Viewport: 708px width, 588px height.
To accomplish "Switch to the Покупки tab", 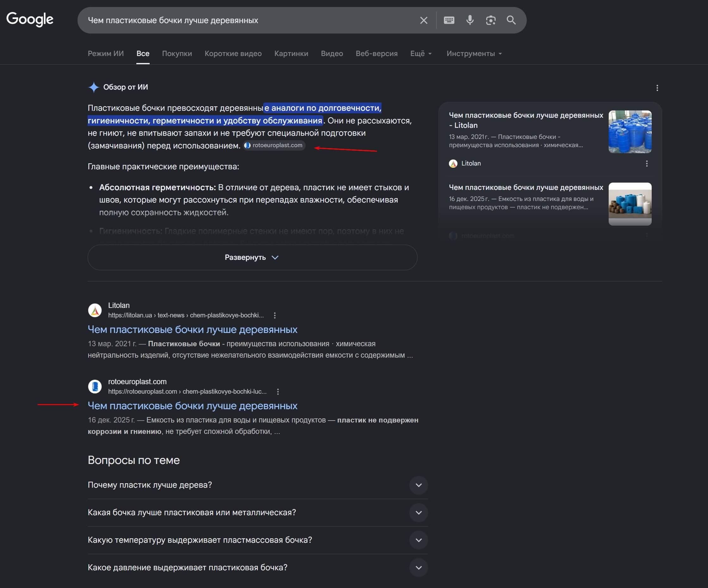I will 177,53.
